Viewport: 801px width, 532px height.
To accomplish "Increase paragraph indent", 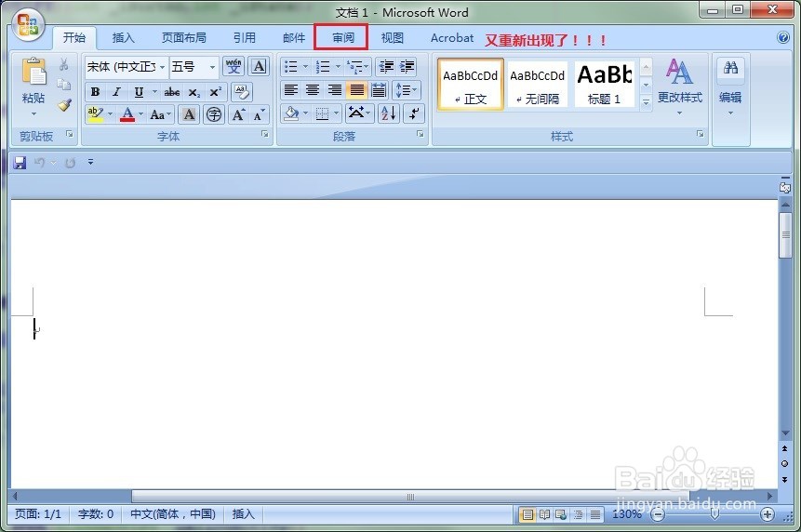I will [407, 67].
